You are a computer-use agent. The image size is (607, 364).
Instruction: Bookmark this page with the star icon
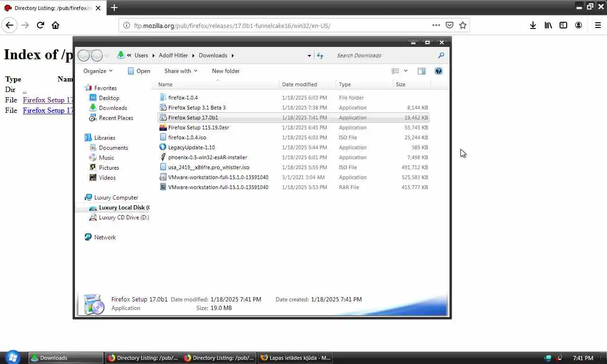pos(463,25)
